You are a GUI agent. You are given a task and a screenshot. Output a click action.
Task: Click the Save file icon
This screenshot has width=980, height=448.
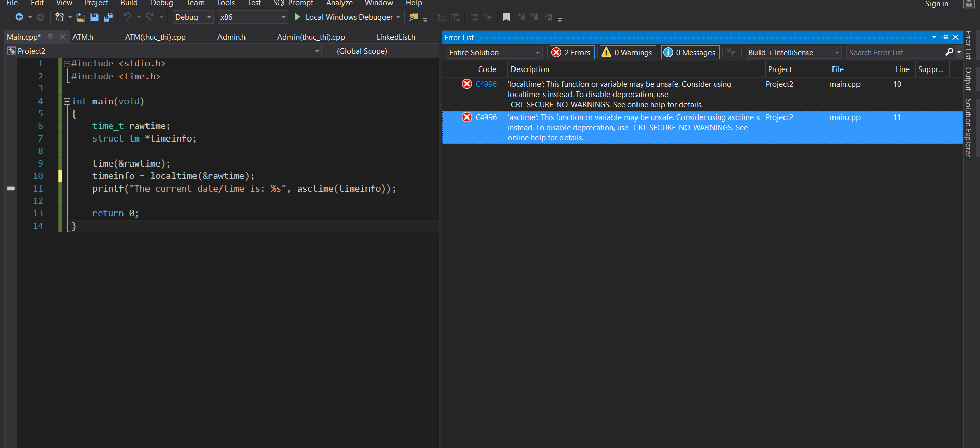(x=94, y=17)
